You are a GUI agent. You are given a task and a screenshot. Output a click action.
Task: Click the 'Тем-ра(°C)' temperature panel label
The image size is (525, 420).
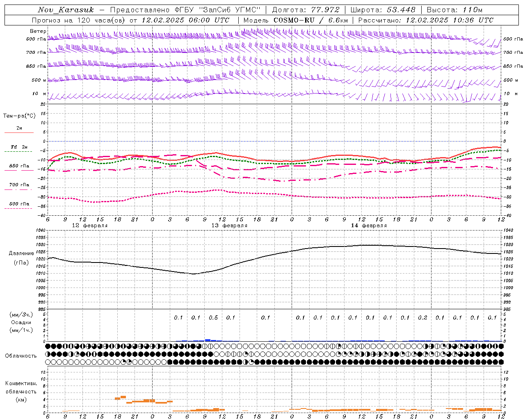19,116
